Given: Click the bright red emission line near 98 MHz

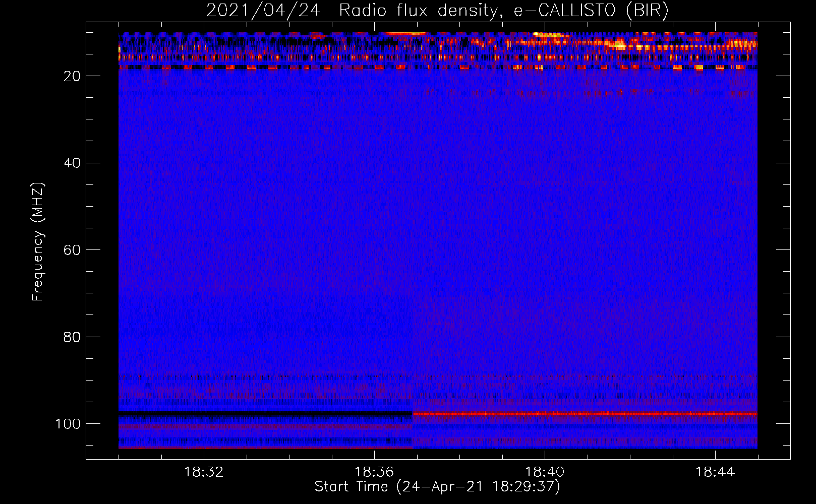Looking at the screenshot, I should click(x=585, y=414).
